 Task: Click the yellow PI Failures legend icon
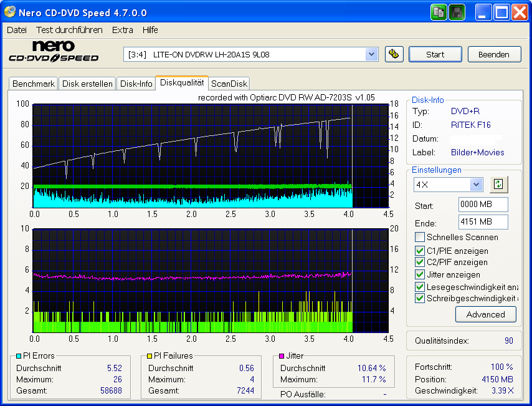coord(150,355)
